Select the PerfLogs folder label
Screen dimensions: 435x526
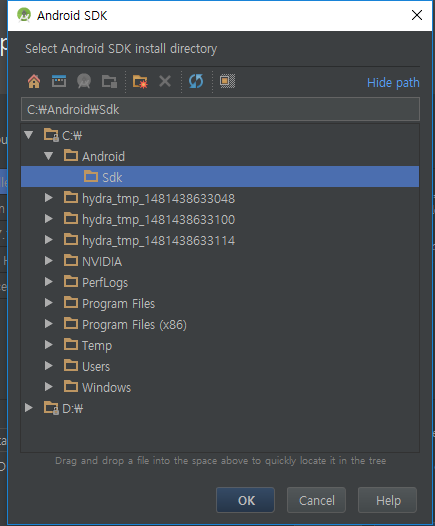point(105,283)
